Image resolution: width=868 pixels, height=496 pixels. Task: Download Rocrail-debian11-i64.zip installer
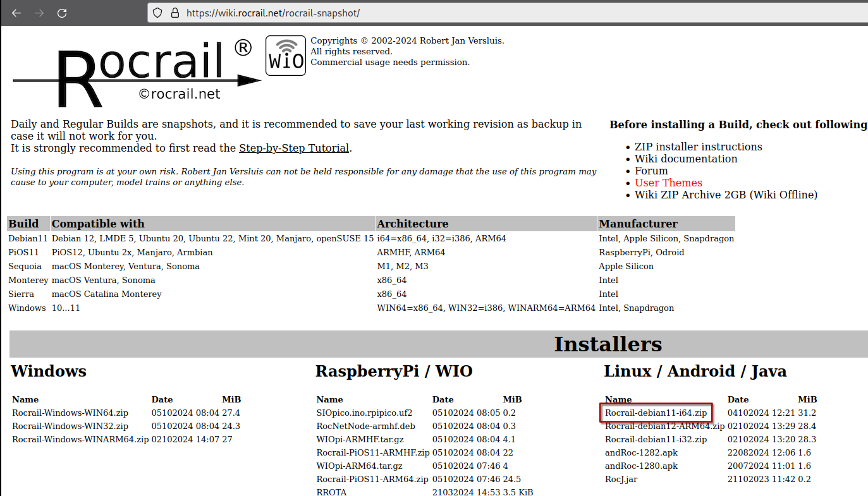[656, 413]
